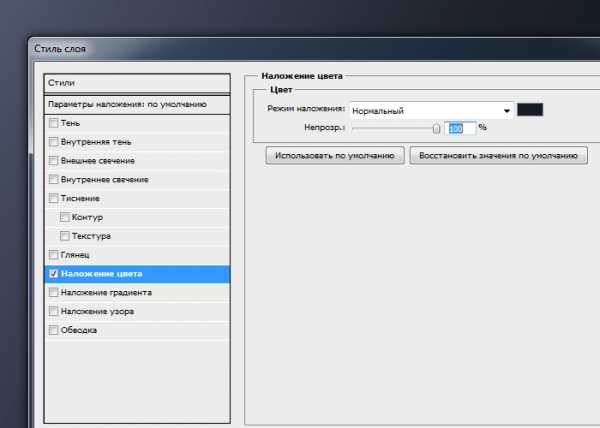Check the Внутреннее свечение checkbox
The width and height of the screenshot is (600, 428).
pos(54,180)
